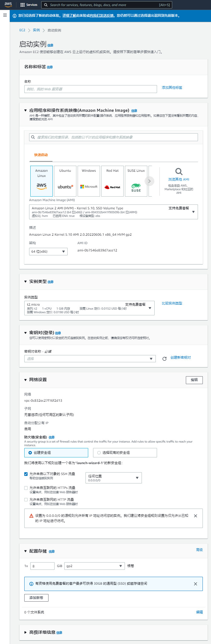
Task: Focus the top AWS services search box
Action: click(106, 5)
